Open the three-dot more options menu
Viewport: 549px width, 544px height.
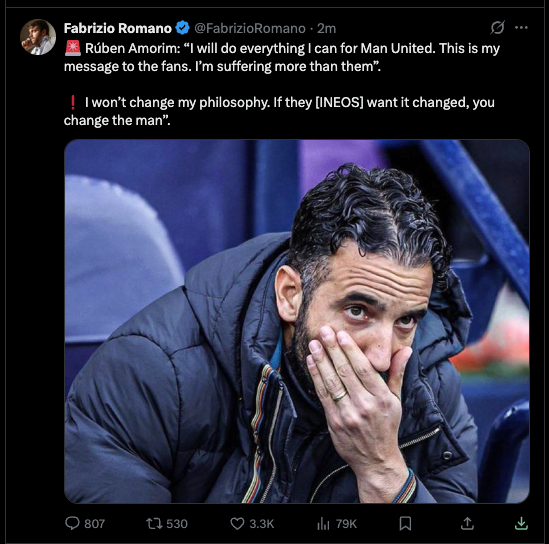521,28
